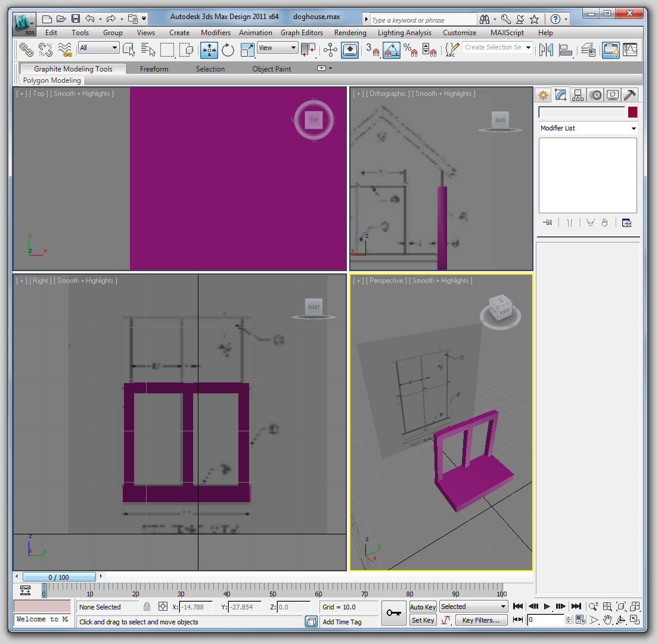Viewport: 658px width, 644px height.
Task: Select the Select and Move tool
Action: (x=209, y=50)
